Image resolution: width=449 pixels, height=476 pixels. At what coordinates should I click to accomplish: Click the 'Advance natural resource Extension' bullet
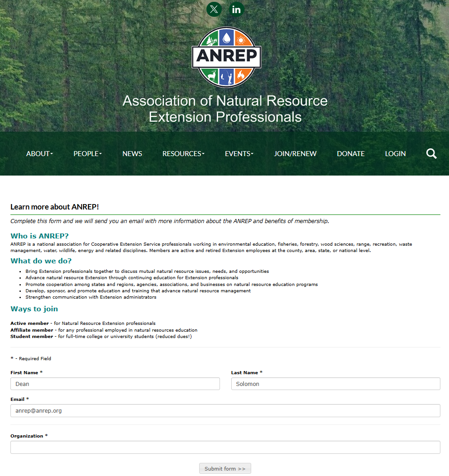[132, 278]
